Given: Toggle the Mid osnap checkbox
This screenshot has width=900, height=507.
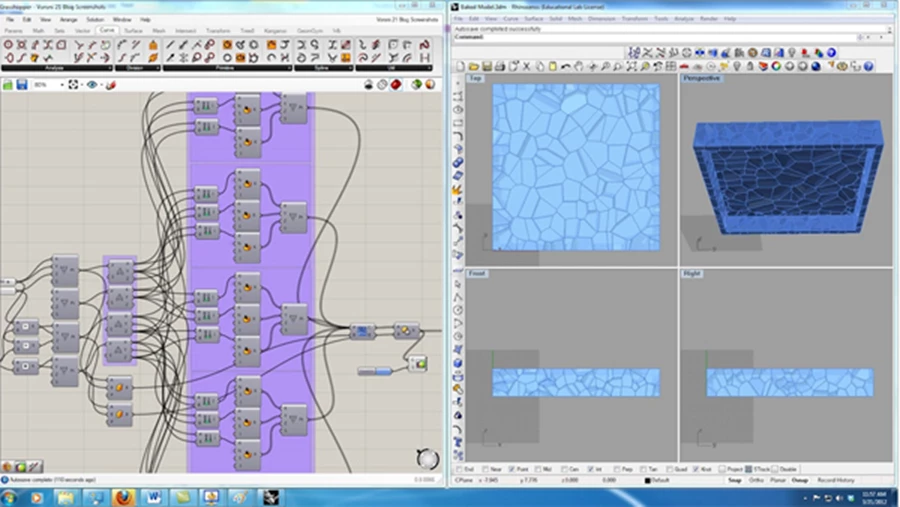Looking at the screenshot, I should (537, 468).
